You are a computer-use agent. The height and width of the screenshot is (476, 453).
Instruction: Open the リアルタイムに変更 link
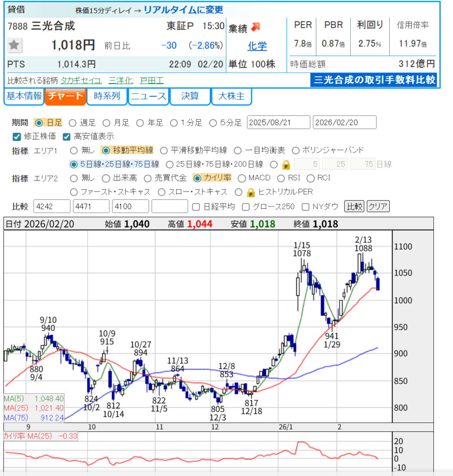pyautogui.click(x=183, y=10)
